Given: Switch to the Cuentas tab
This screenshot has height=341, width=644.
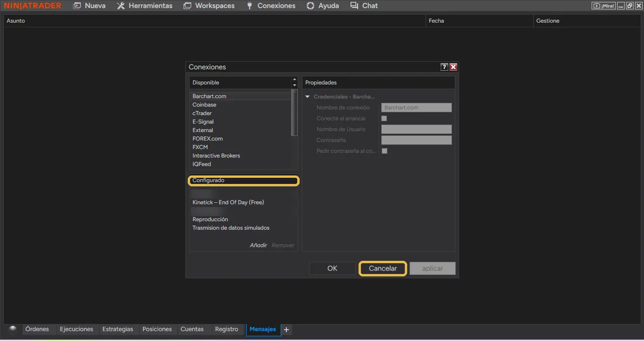Looking at the screenshot, I should (x=192, y=329).
